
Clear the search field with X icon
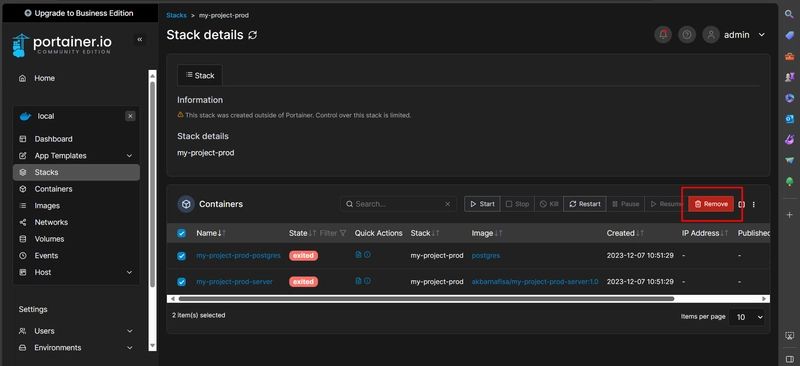pos(447,204)
